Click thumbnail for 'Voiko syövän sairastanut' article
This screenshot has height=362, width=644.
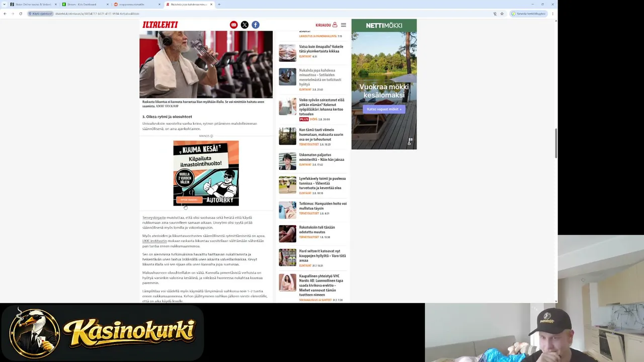coord(287,107)
